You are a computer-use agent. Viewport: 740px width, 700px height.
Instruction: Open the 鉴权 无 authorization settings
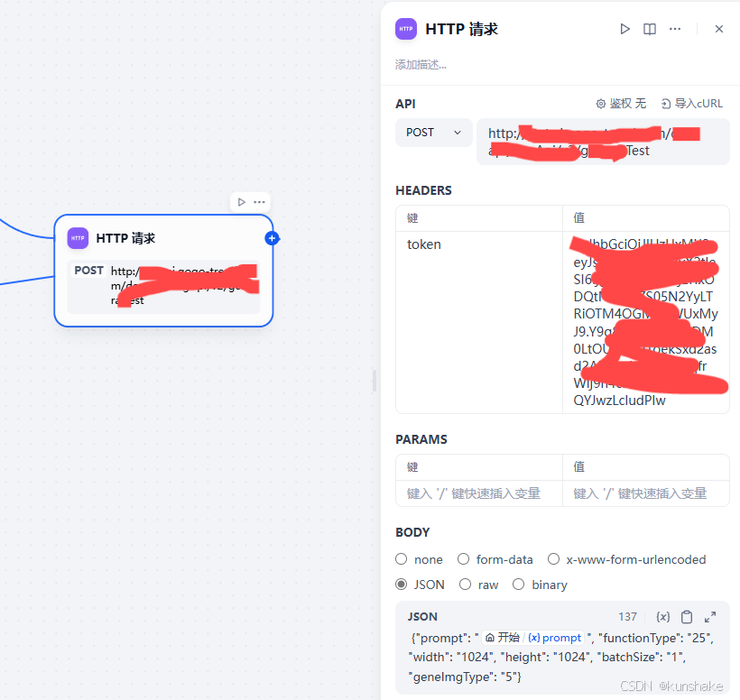click(x=621, y=104)
